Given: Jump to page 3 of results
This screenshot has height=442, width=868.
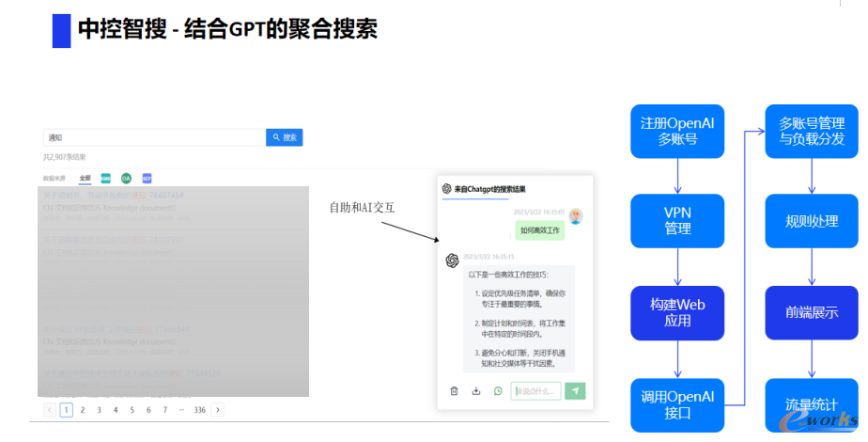Looking at the screenshot, I should pyautogui.click(x=99, y=410).
